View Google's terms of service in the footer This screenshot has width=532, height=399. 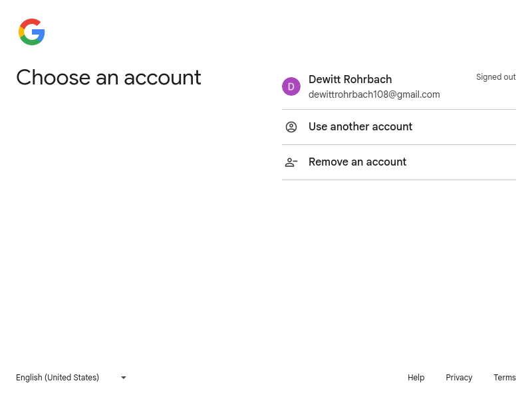[505, 378]
